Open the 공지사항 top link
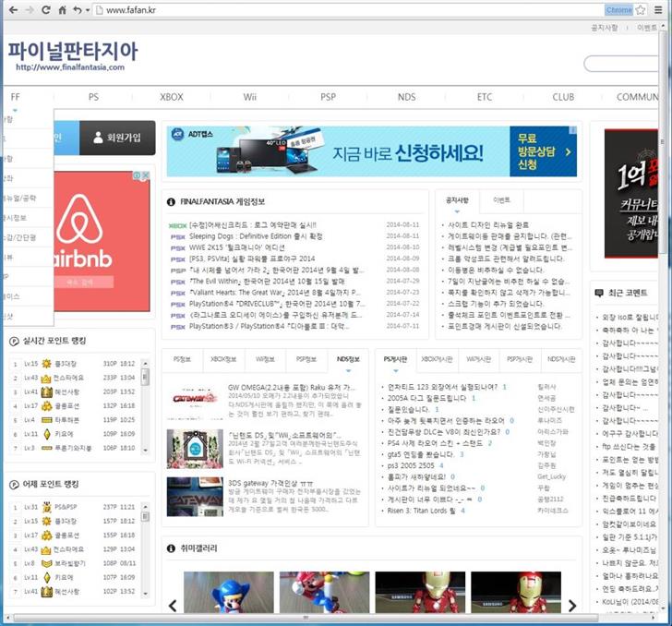 pyautogui.click(x=605, y=28)
